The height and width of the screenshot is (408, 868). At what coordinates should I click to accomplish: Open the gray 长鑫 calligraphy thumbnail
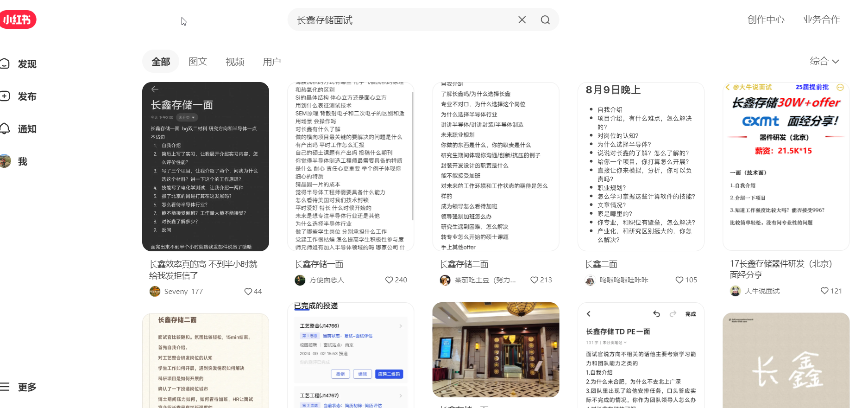tap(786, 361)
